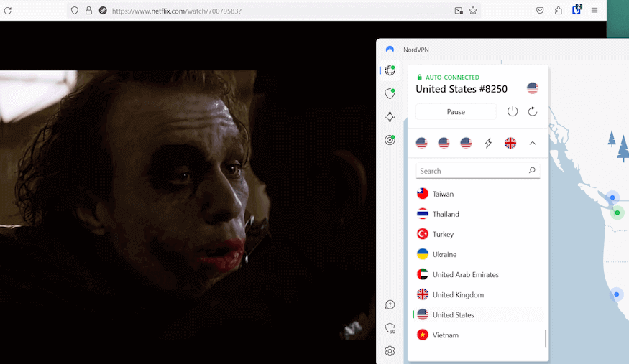Image resolution: width=629 pixels, height=364 pixels.
Task: Open Meshnet in the NordVPN sidebar
Action: click(390, 117)
